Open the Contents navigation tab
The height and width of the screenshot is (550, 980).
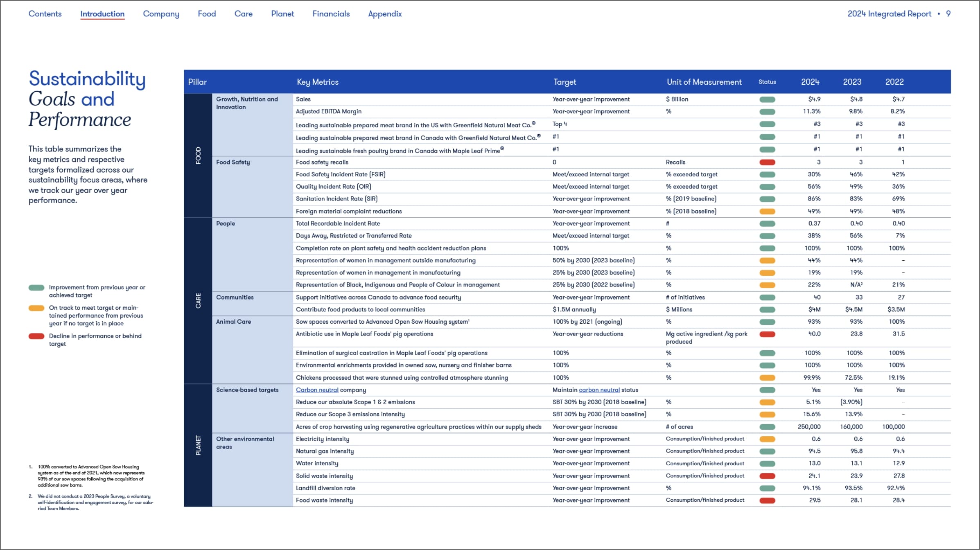coord(45,14)
